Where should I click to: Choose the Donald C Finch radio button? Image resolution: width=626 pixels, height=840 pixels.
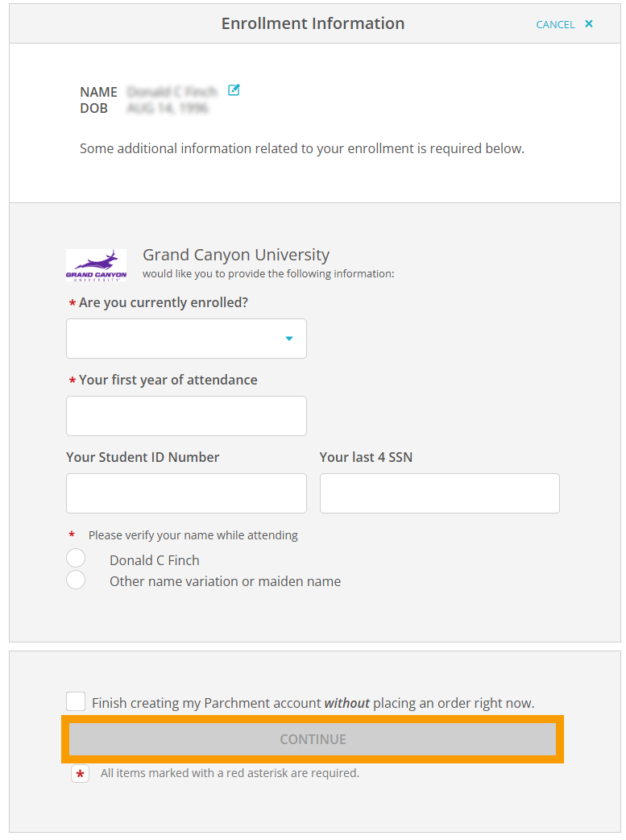coord(76,558)
